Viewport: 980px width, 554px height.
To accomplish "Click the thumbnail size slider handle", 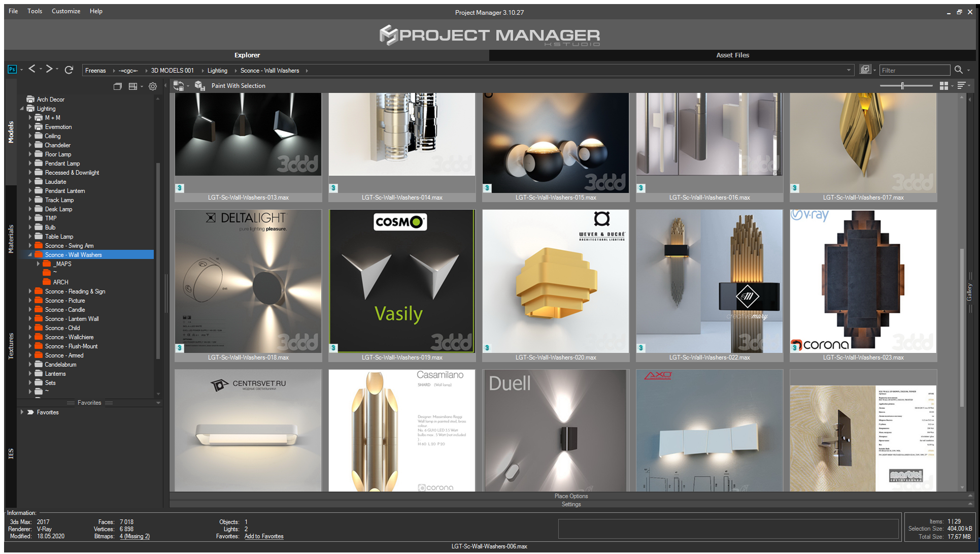I will click(902, 86).
